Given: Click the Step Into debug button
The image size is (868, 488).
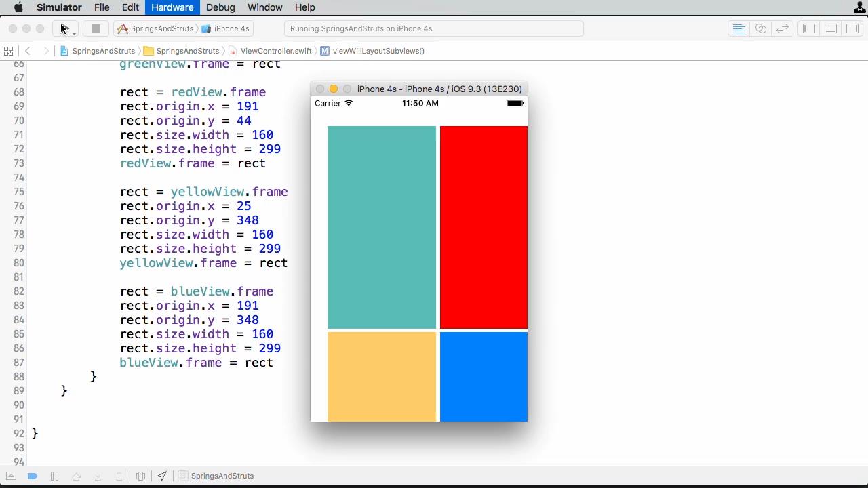Looking at the screenshot, I should [98, 476].
